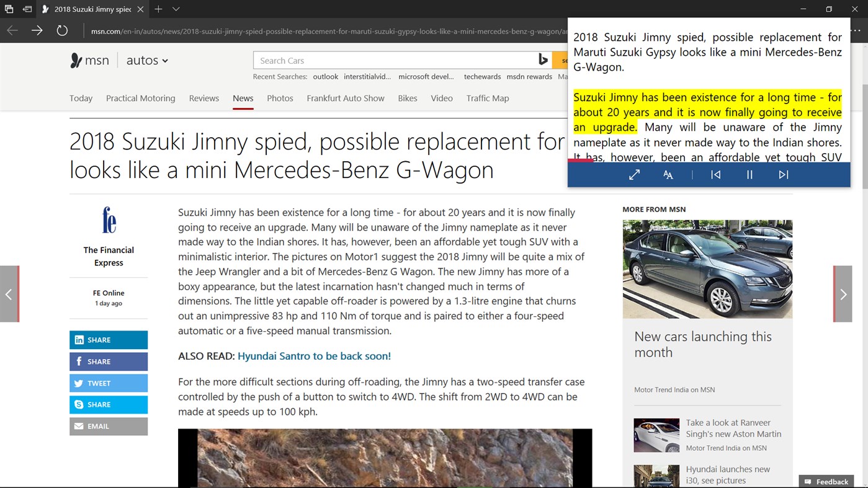The width and height of the screenshot is (868, 488).
Task: Select the recent search 'interstitialvid...'
Action: pos(367,77)
